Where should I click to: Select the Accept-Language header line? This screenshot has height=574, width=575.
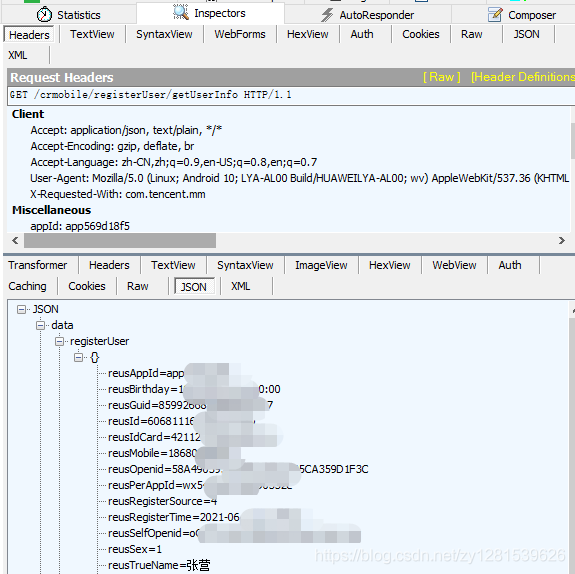174,162
